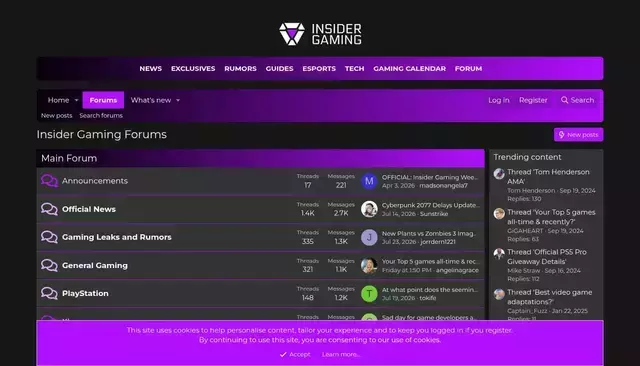
Task: Open the Announcements forum
Action: point(95,181)
